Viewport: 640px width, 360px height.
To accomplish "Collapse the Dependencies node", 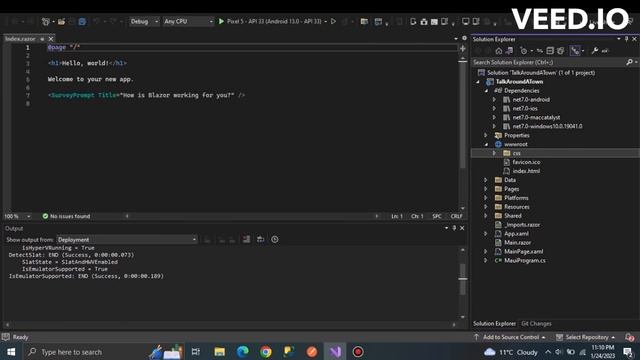I will (486, 91).
